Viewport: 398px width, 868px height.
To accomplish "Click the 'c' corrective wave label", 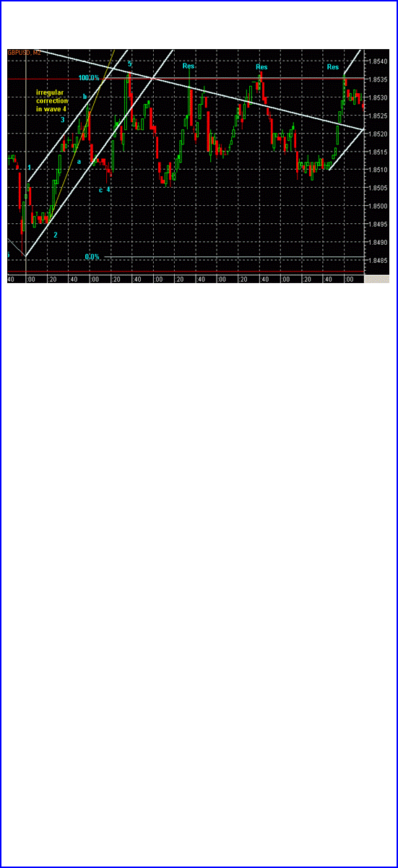I will (100, 190).
